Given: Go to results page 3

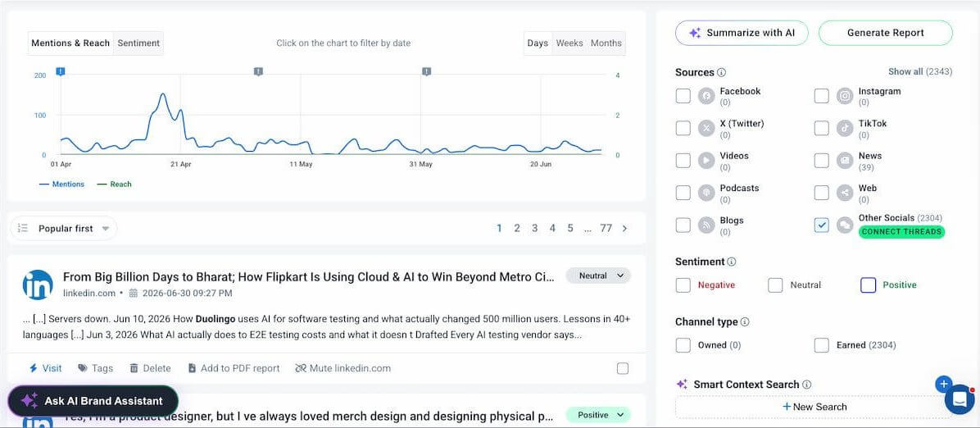Looking at the screenshot, I should point(534,229).
